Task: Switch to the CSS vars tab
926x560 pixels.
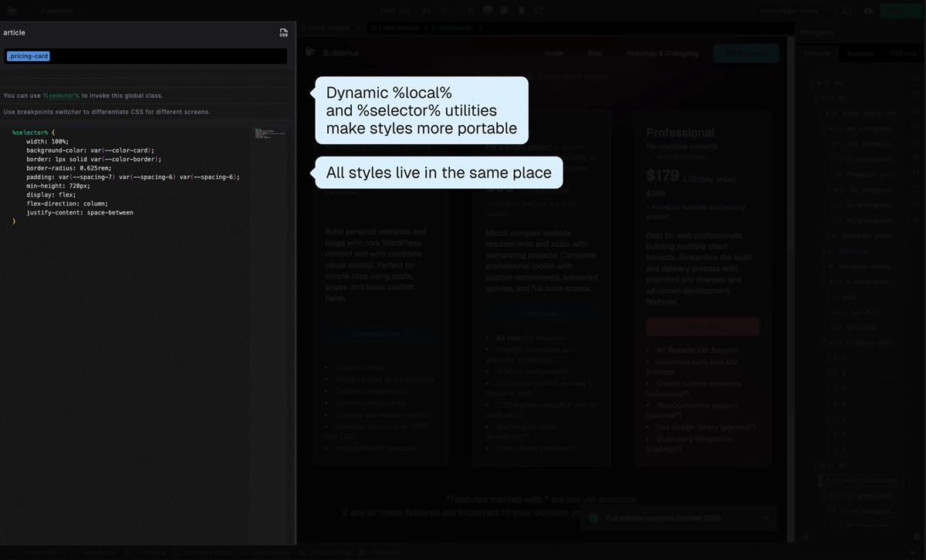Action: pos(904,54)
